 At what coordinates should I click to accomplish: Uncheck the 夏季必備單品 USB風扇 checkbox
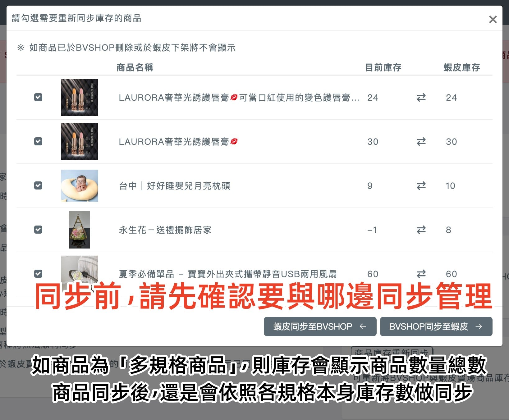[x=38, y=274]
